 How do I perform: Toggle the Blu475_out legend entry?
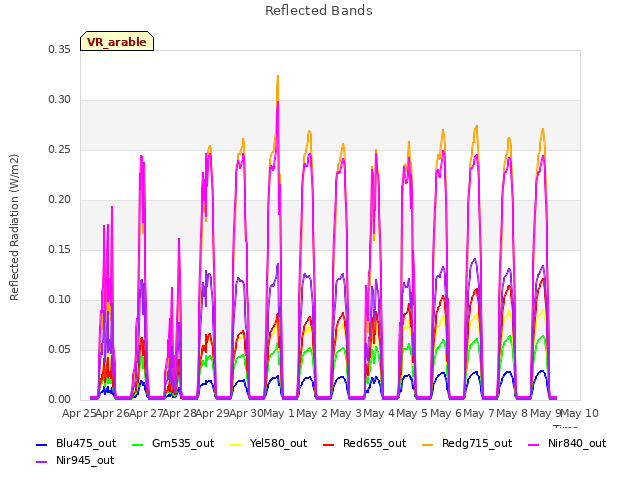pos(76,443)
